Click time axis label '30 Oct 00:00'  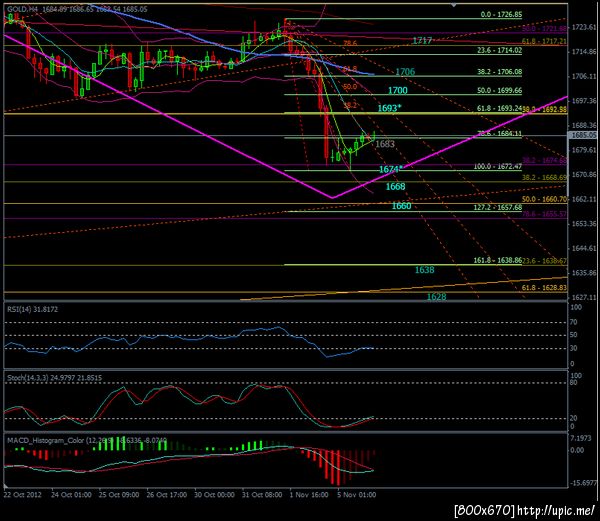[x=214, y=494]
